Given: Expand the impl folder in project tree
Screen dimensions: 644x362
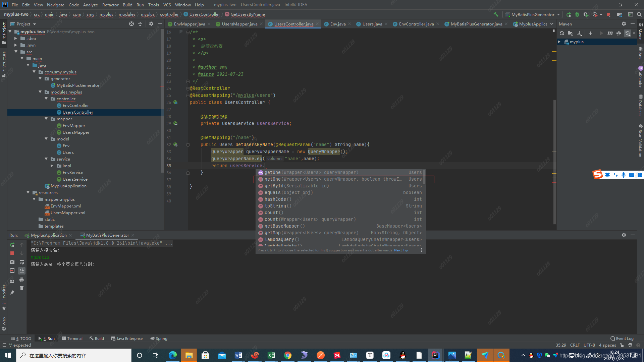Looking at the screenshot, I should coord(52,166).
